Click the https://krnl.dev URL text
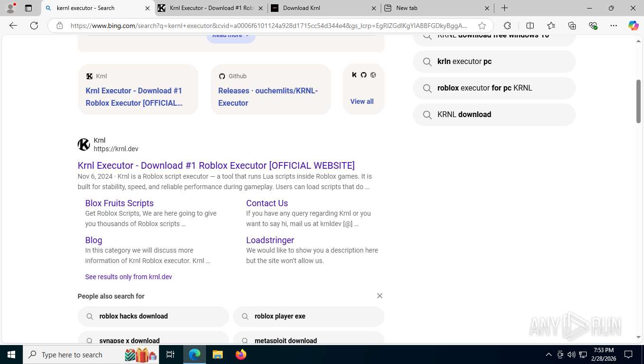The height and width of the screenshot is (364, 644). click(x=116, y=149)
